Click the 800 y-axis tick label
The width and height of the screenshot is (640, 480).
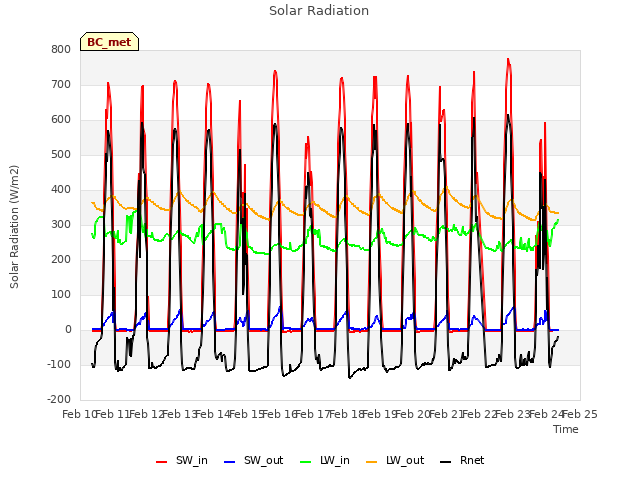tap(61, 50)
